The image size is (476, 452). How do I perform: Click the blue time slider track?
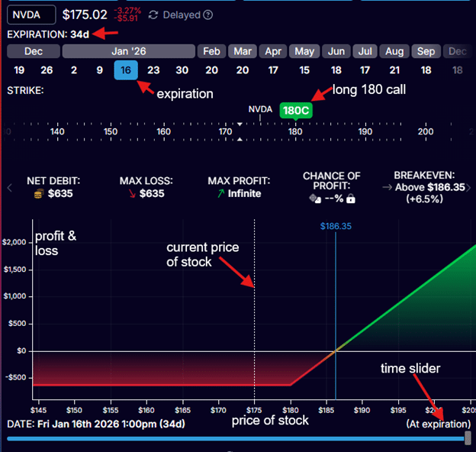[236, 438]
